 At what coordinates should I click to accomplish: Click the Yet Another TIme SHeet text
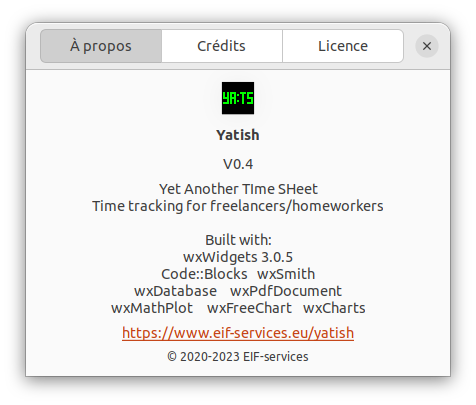pos(238,189)
